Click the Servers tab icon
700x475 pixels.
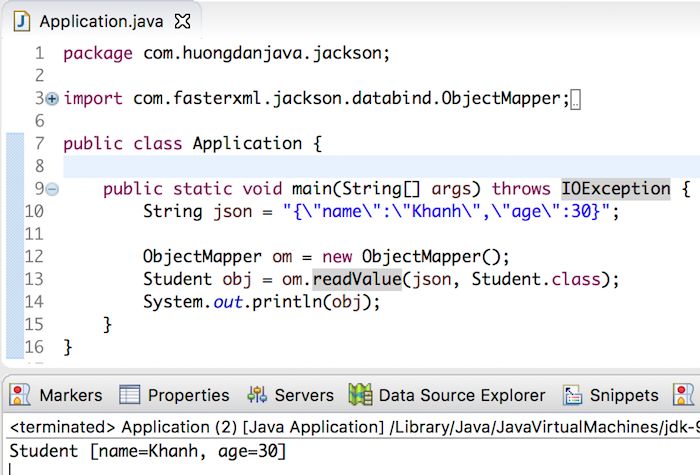pyautogui.click(x=257, y=395)
